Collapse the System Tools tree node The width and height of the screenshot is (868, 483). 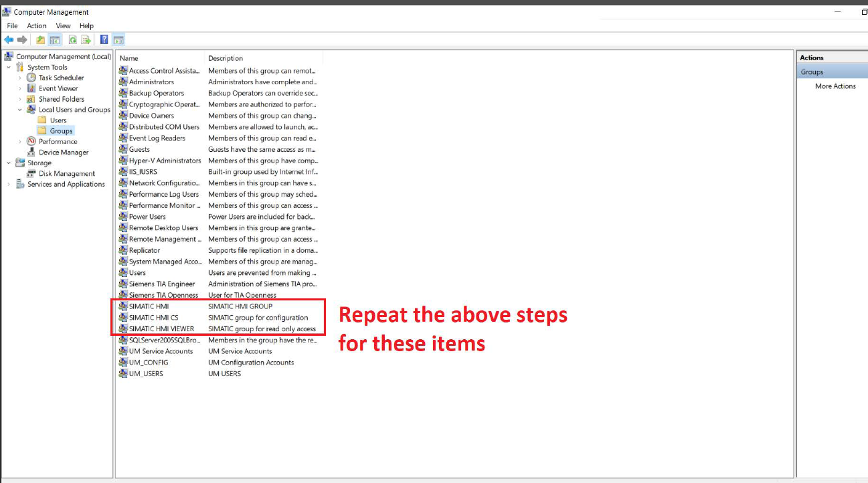9,67
